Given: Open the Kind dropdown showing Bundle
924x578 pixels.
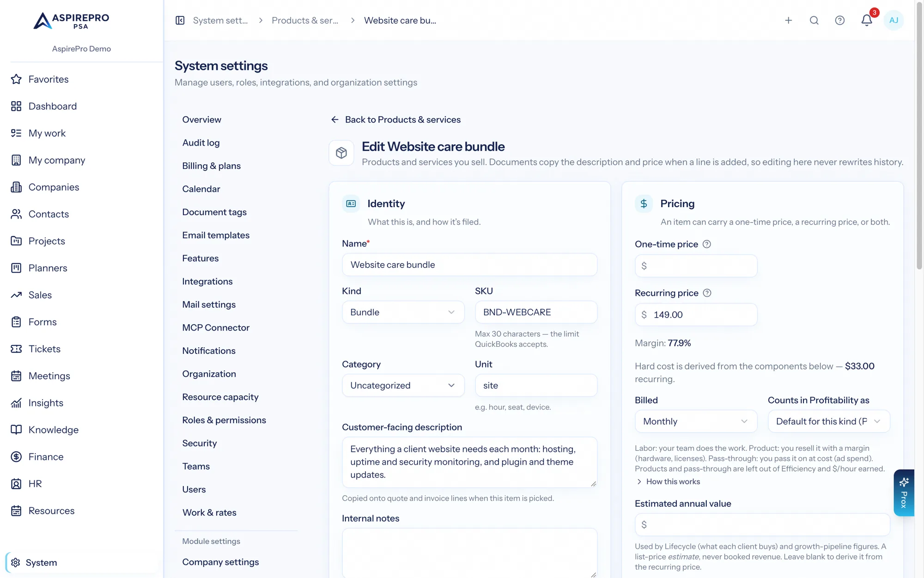Looking at the screenshot, I should click(x=403, y=312).
